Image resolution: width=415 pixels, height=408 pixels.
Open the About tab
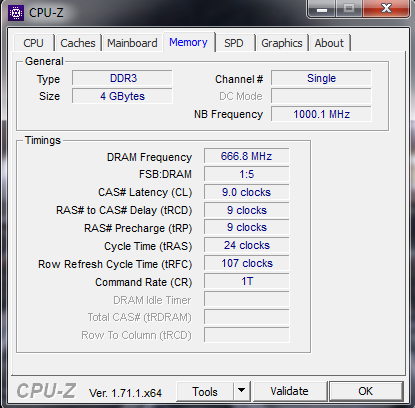(329, 43)
